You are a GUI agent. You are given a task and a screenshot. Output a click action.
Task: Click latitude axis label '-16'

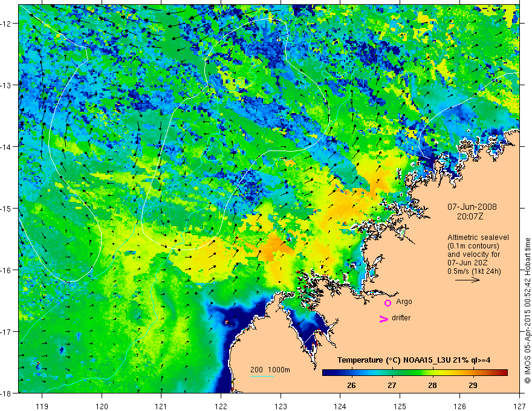click(x=7, y=270)
